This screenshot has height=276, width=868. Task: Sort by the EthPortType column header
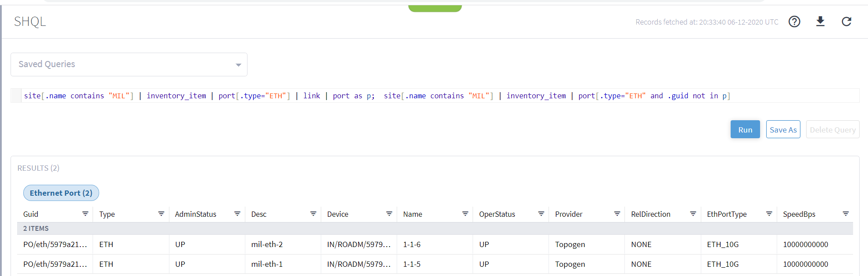727,214
